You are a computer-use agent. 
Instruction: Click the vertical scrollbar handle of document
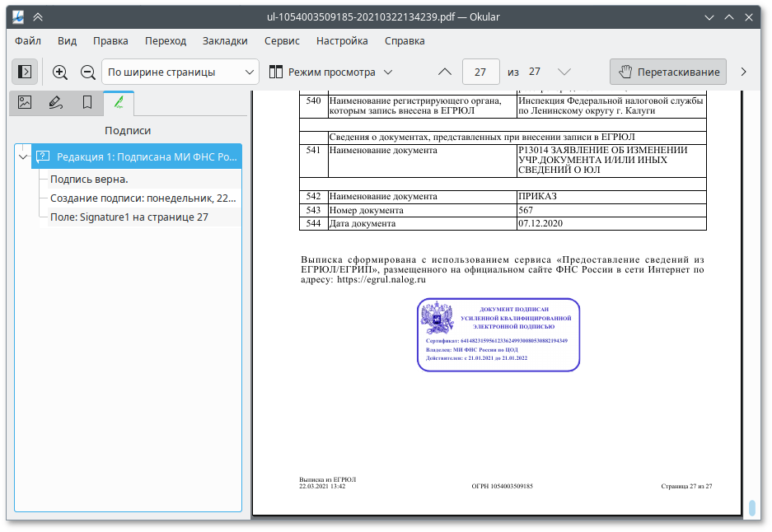[x=752, y=507]
